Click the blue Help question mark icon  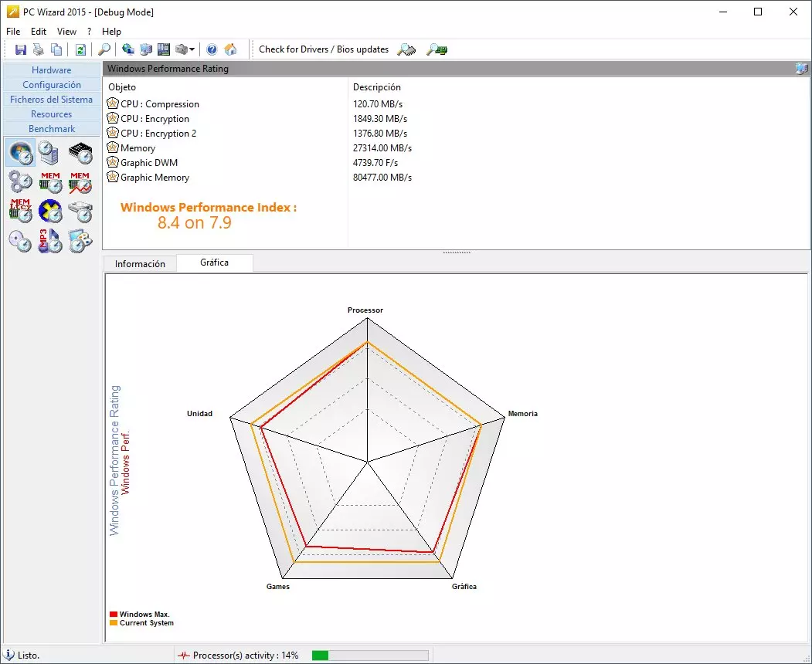pos(212,49)
